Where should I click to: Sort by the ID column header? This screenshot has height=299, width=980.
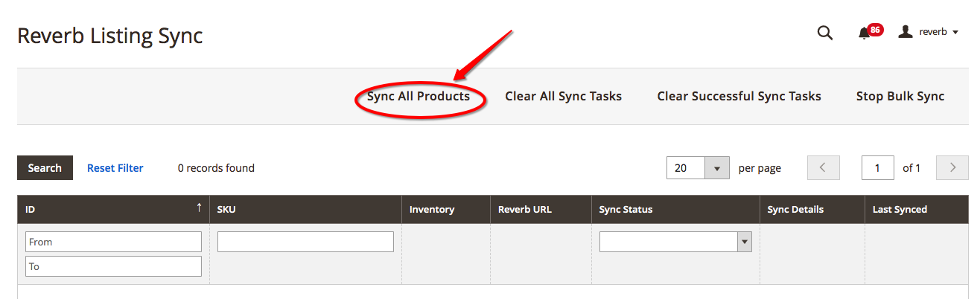pos(113,210)
